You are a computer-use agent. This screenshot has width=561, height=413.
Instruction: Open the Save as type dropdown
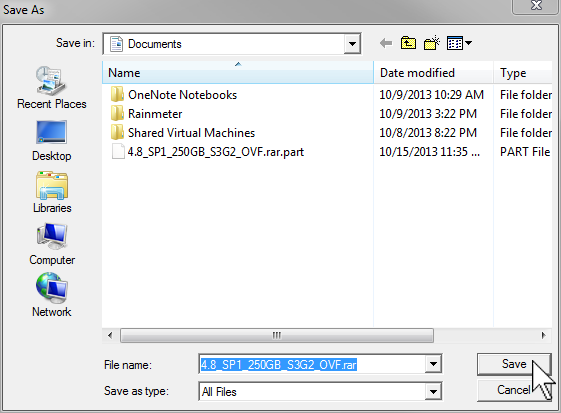pos(433,392)
